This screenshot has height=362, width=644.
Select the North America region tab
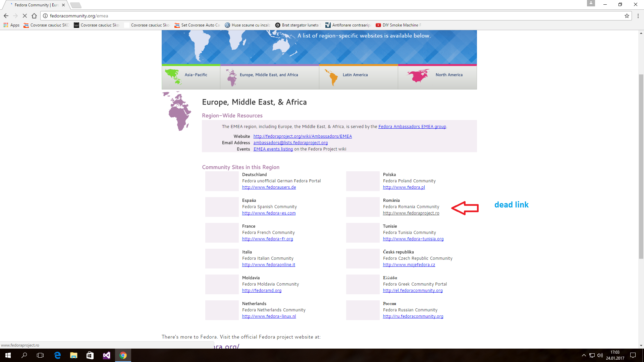(437, 77)
